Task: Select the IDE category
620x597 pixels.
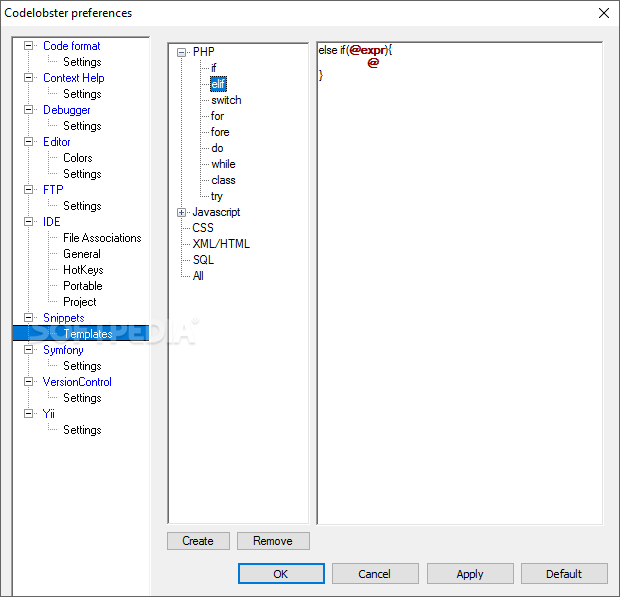Action: coord(51,222)
